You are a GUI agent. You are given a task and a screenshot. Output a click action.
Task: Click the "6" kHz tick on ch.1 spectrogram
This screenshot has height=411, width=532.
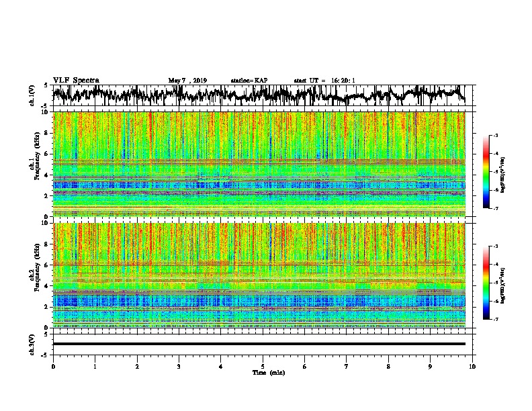(x=48, y=154)
